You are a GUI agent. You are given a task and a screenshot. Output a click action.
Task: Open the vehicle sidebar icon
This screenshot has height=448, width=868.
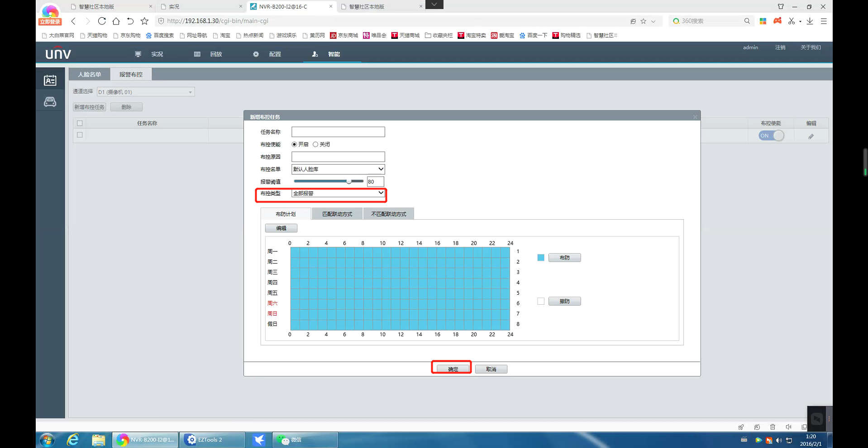point(50,102)
